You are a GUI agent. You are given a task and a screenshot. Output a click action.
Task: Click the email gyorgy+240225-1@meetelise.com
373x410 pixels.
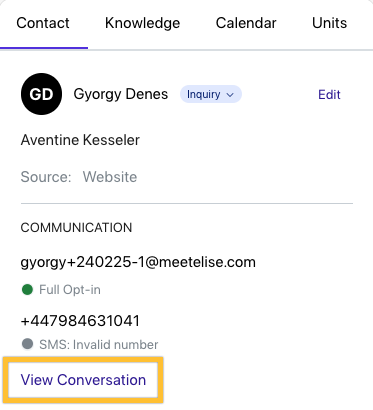138,262
